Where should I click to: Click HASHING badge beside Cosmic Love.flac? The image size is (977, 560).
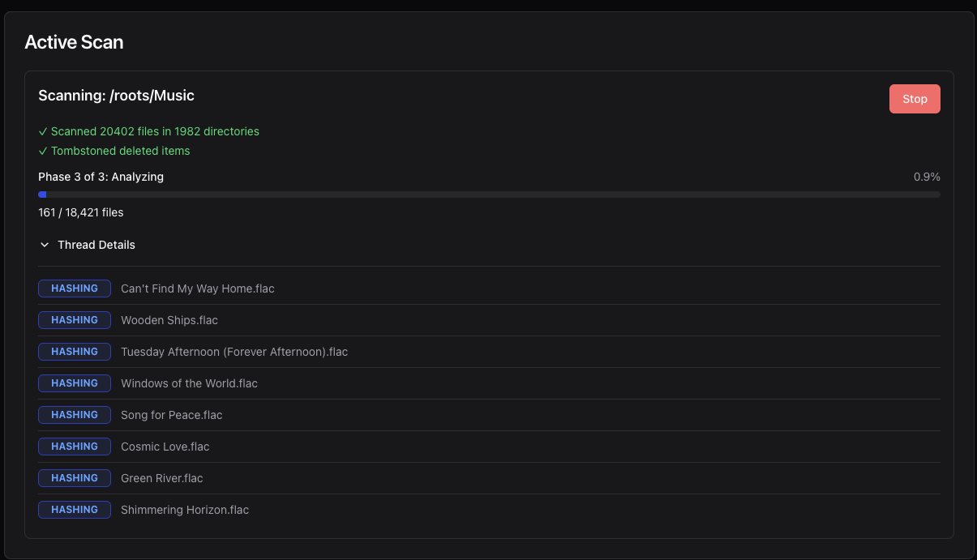(75, 447)
